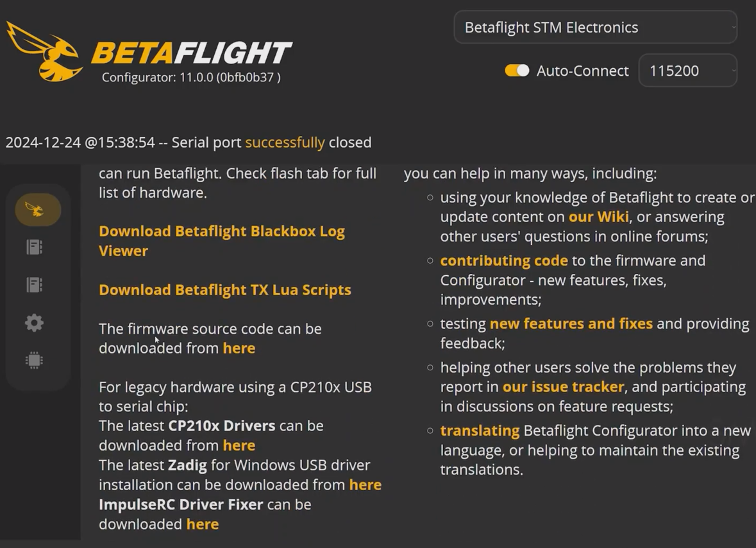Visit the 'our Wiki' link
Viewport: 756px width, 548px height.
598,217
